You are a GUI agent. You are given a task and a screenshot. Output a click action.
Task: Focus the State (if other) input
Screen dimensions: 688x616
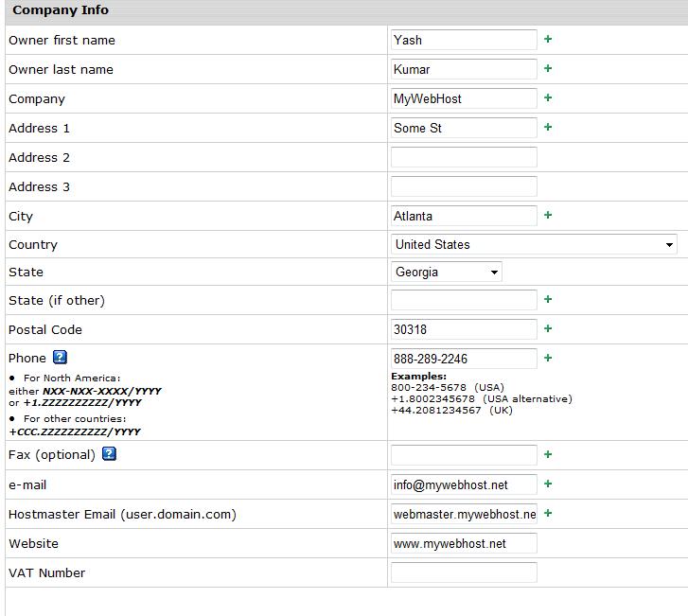click(x=464, y=300)
